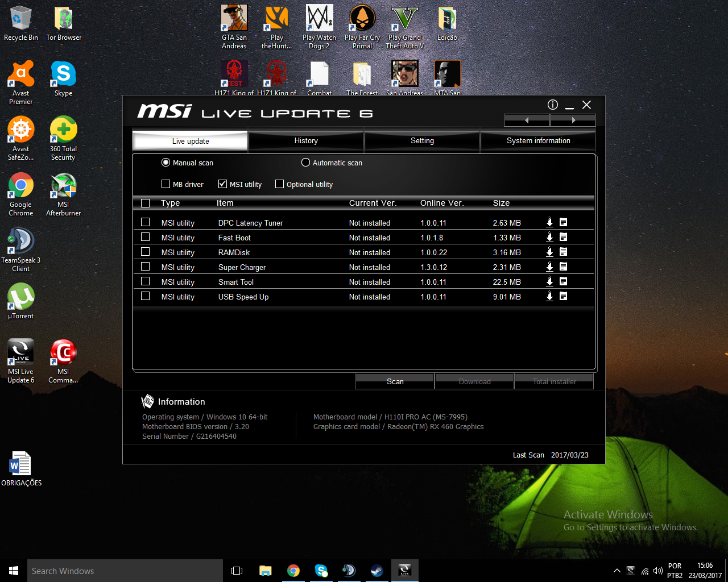Switch to the Live update tab
The width and height of the screenshot is (728, 582).
click(191, 141)
